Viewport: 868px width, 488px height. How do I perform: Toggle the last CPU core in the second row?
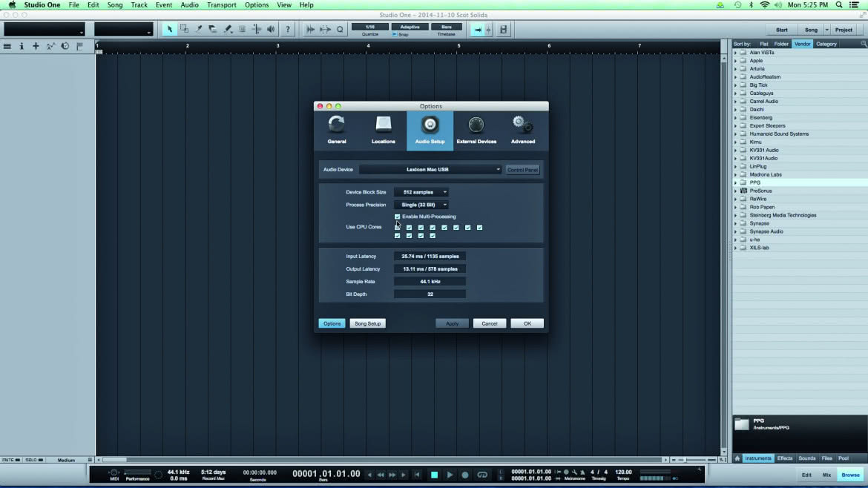click(433, 236)
